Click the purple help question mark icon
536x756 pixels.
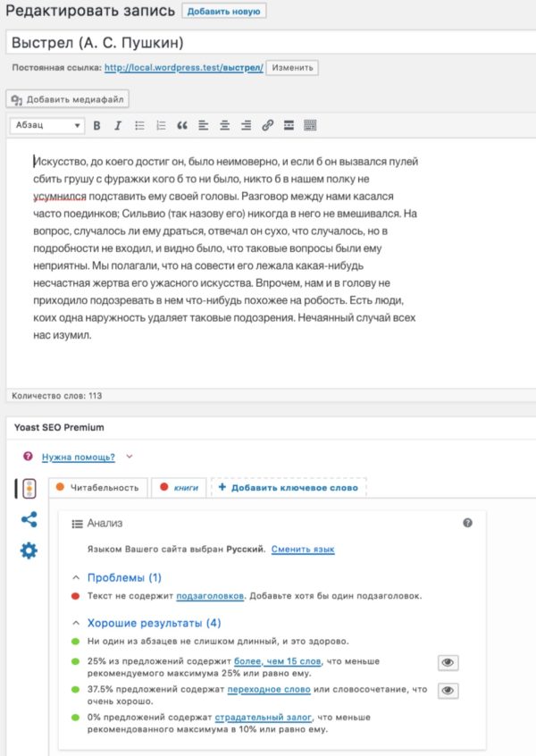(x=28, y=456)
